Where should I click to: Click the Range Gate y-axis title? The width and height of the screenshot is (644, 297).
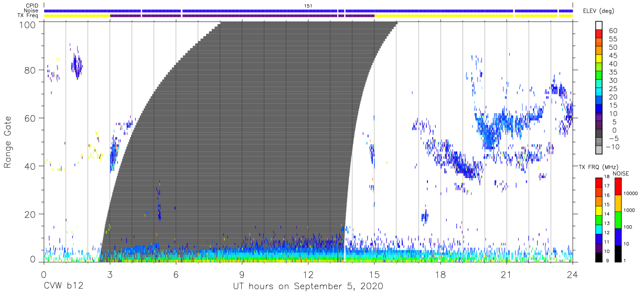click(8, 142)
